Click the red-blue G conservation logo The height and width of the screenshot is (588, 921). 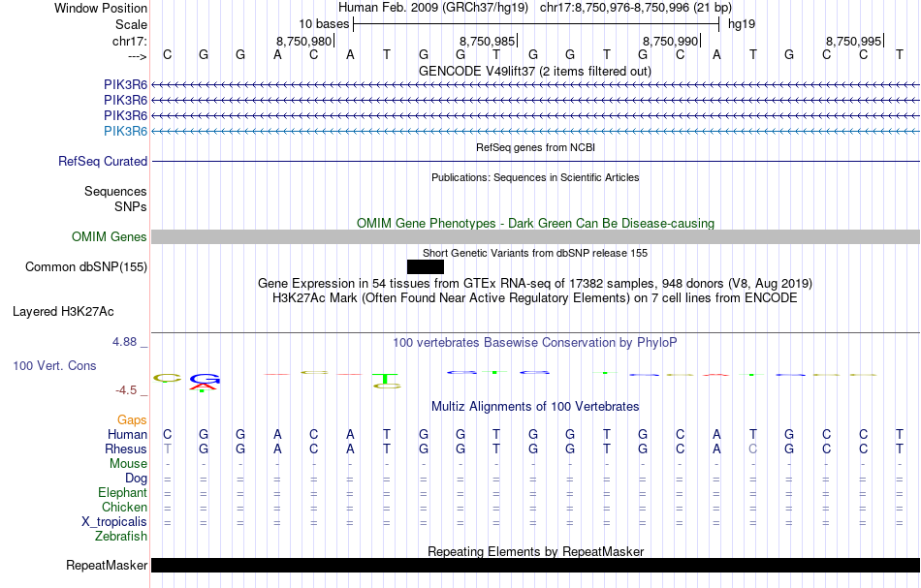205,382
